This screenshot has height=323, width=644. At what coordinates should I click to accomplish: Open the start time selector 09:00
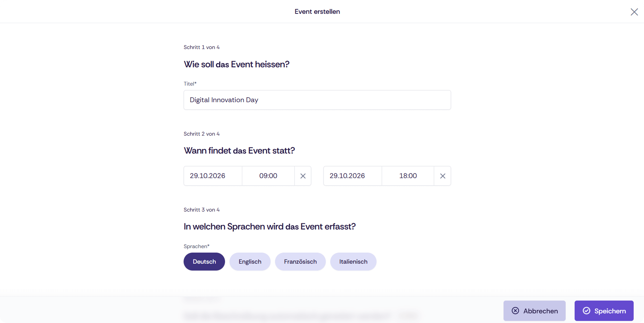pos(268,176)
